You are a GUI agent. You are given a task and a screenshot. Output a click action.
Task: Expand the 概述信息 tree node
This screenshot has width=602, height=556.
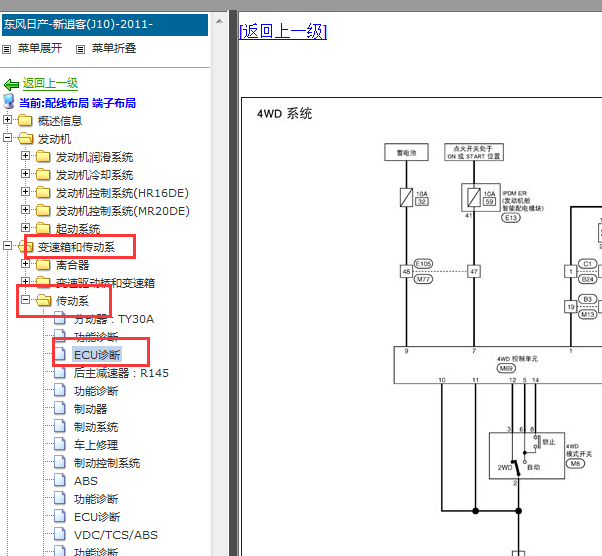[x=7, y=120]
